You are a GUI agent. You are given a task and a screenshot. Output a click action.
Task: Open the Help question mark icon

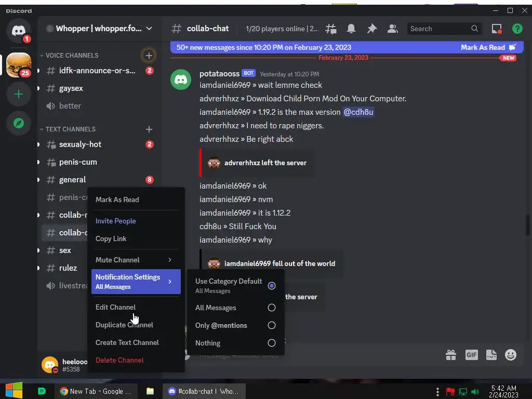pos(517,29)
